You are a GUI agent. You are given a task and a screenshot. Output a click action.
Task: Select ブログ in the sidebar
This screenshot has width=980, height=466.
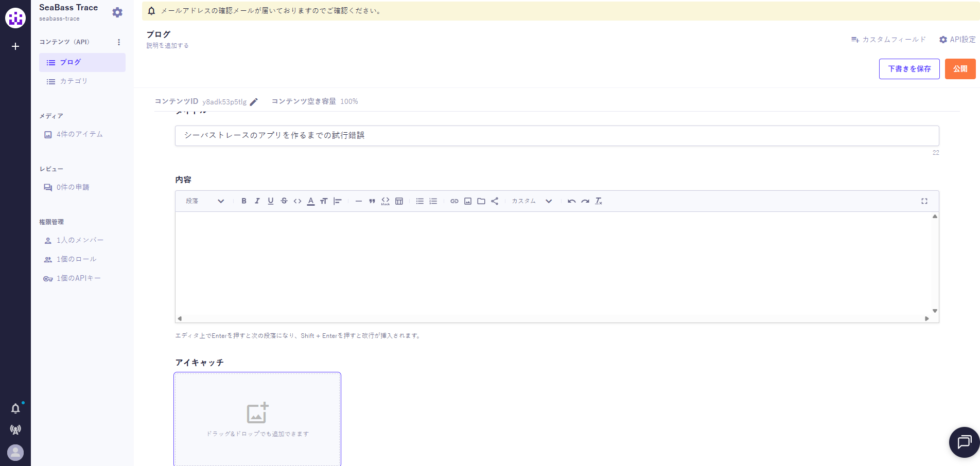(82, 62)
